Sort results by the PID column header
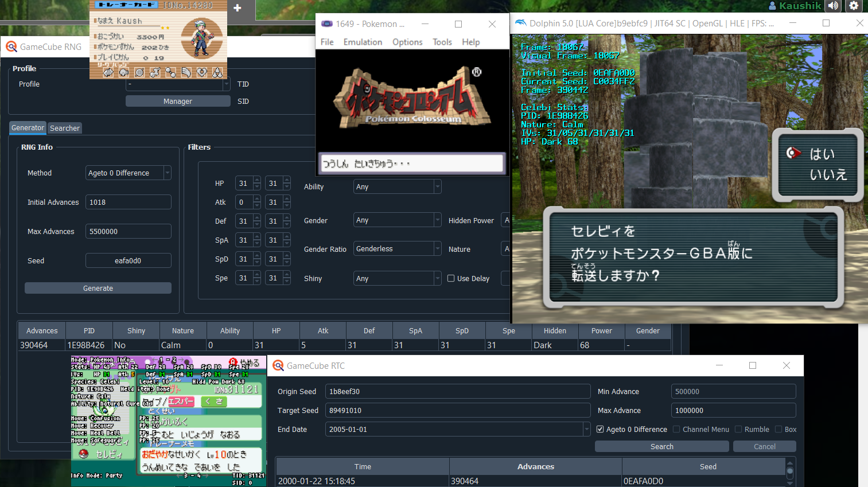Screen dimensions: 868x487 89,330
